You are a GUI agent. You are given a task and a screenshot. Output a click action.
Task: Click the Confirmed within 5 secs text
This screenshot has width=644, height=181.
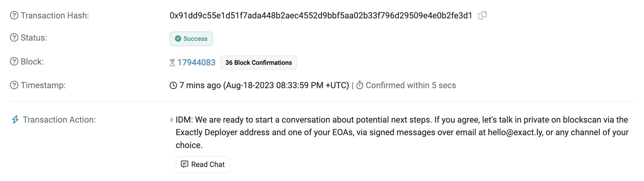pyautogui.click(x=410, y=85)
